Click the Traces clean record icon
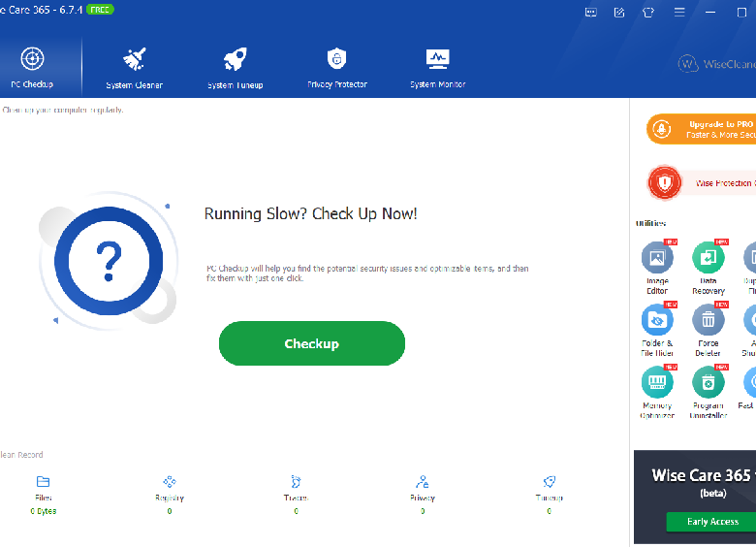The image size is (756, 547). 296,481
